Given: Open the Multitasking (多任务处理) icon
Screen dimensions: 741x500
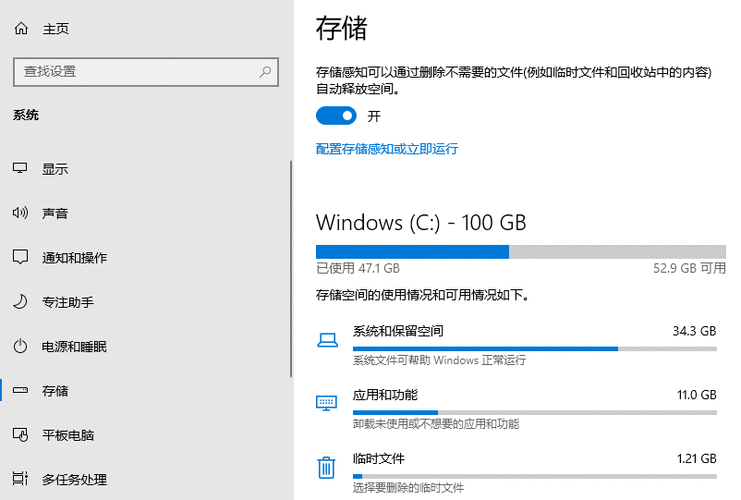Looking at the screenshot, I should pyautogui.click(x=20, y=478).
